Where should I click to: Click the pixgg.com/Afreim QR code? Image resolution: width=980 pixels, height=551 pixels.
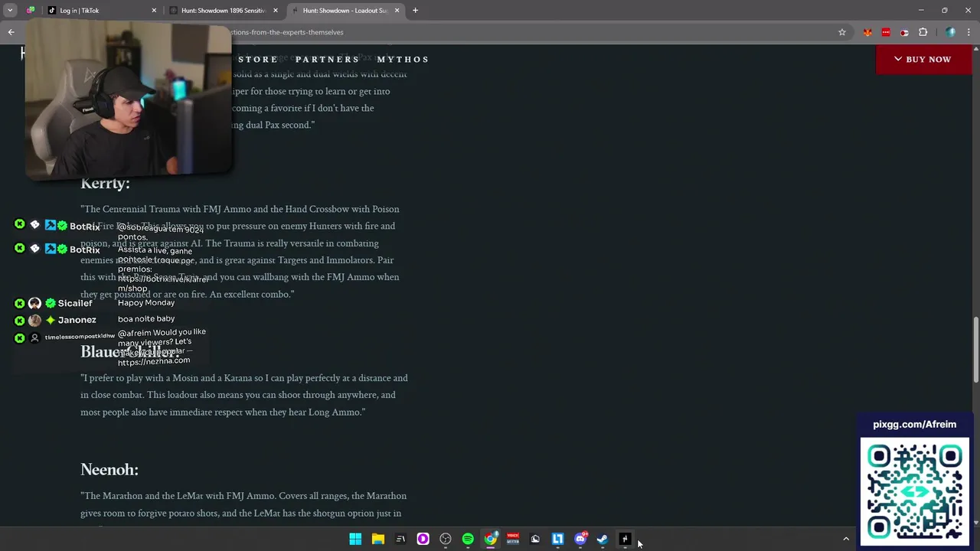click(915, 491)
